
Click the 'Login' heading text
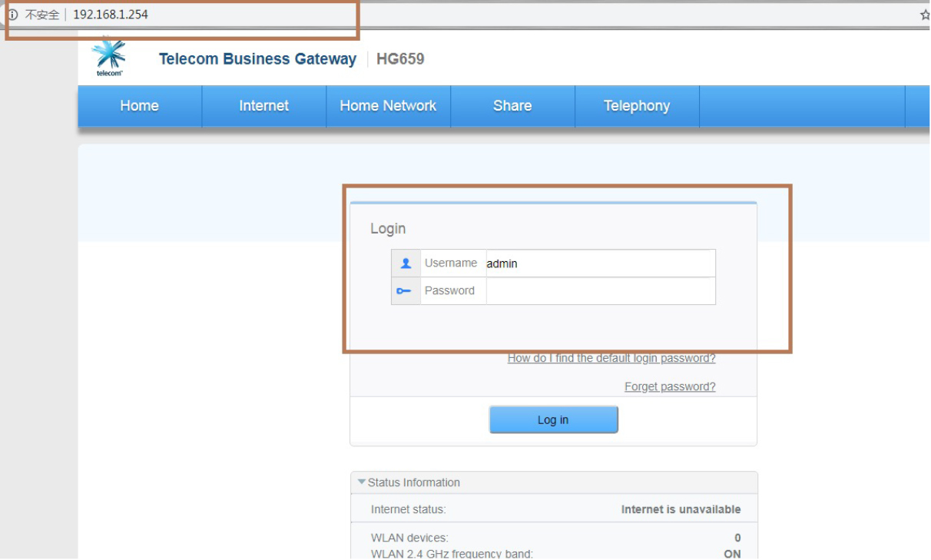coord(388,229)
